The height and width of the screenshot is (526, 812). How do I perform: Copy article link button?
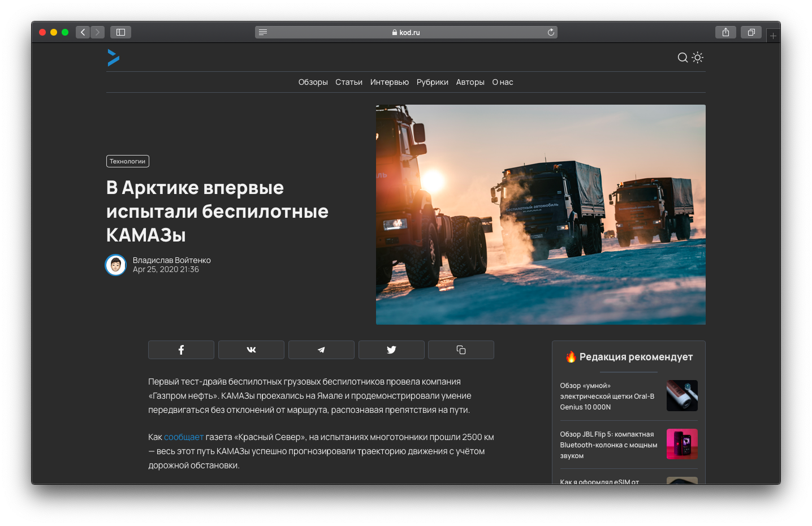[461, 350]
